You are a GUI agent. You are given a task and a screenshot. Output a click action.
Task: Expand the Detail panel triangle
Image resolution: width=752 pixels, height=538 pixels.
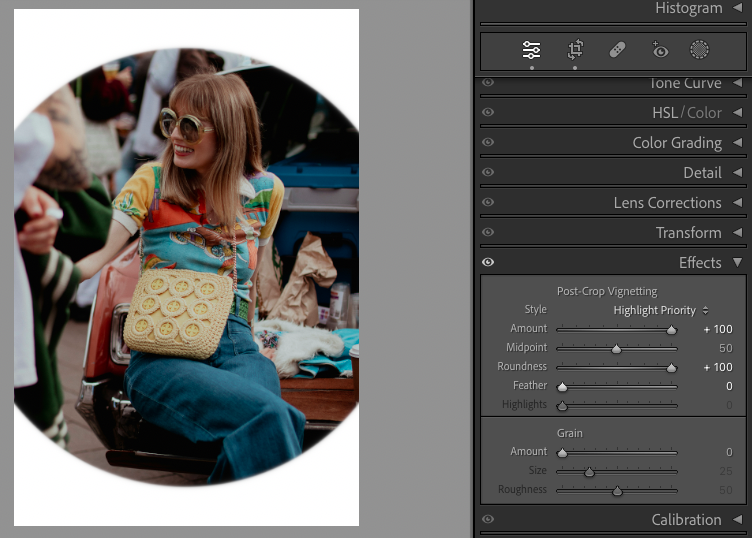pos(738,172)
